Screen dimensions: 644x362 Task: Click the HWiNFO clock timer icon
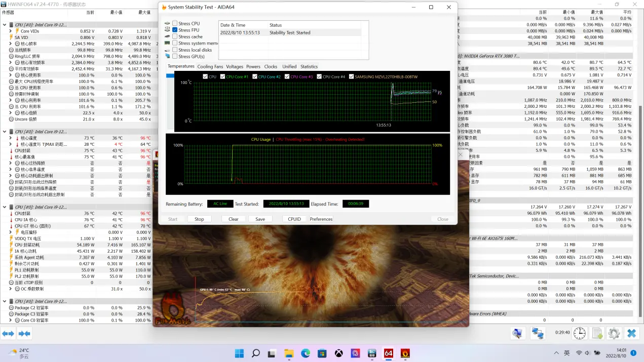(x=580, y=333)
